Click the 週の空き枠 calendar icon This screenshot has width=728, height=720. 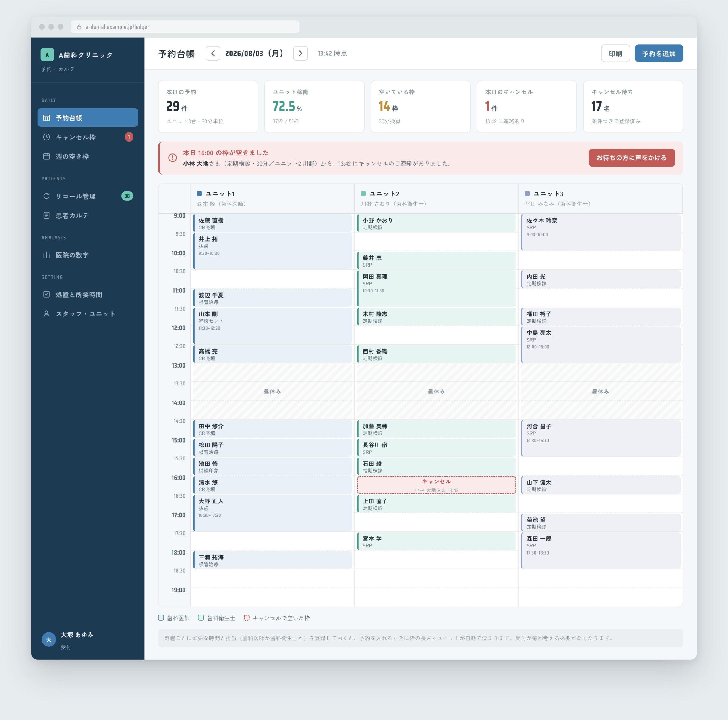(x=46, y=156)
